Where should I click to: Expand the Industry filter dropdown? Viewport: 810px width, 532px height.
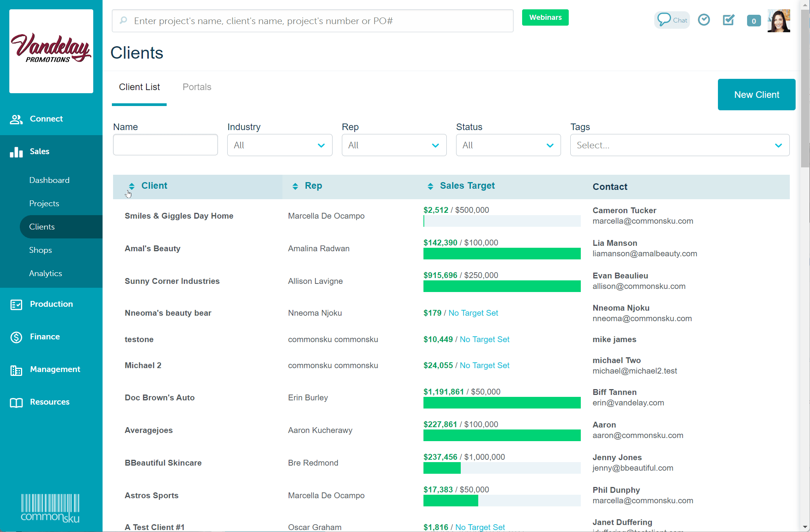tap(280, 145)
